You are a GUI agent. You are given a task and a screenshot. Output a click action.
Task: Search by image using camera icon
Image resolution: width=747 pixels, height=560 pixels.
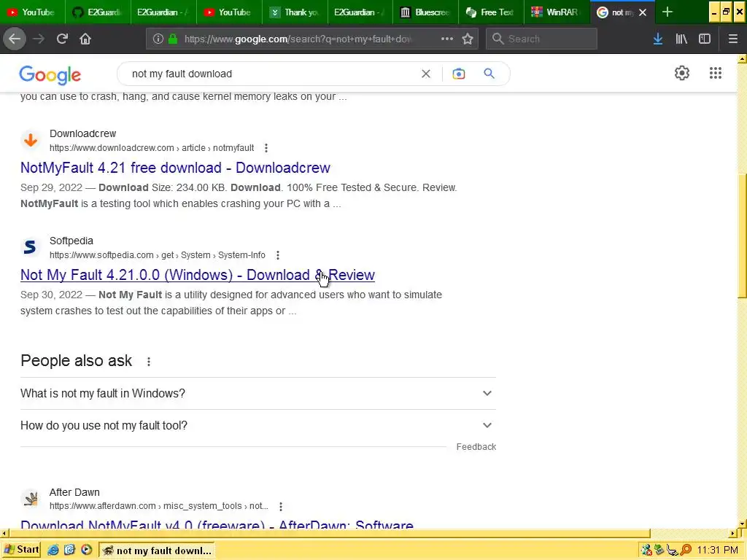[459, 74]
